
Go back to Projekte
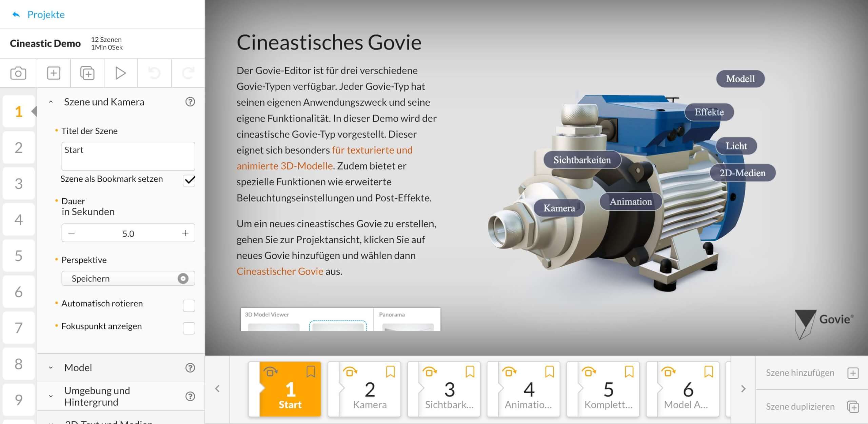[x=38, y=14]
